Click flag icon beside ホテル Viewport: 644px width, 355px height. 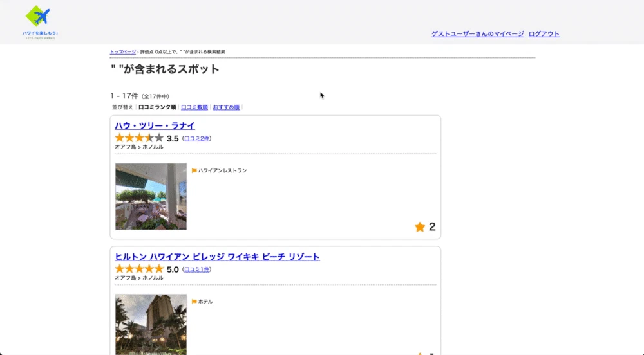[x=194, y=301]
